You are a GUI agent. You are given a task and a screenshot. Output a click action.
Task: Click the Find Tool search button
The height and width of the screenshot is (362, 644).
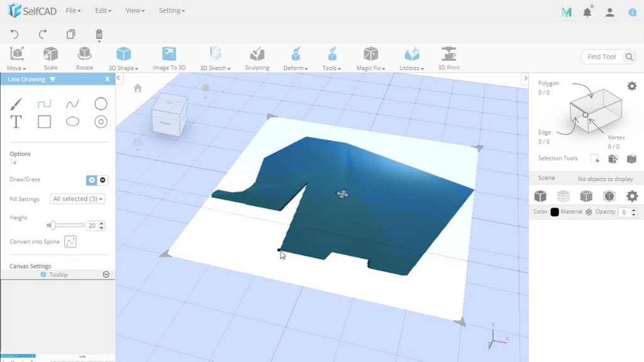[629, 57]
